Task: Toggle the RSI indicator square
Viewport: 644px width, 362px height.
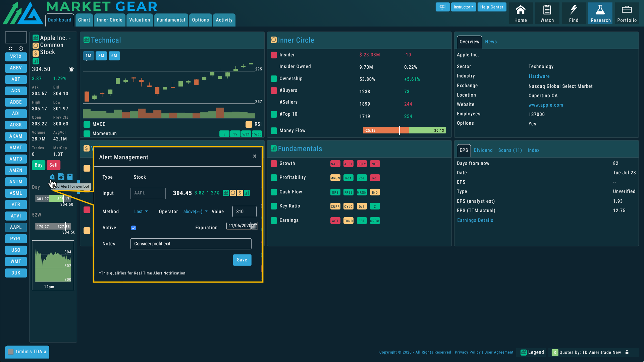Action: tap(249, 124)
